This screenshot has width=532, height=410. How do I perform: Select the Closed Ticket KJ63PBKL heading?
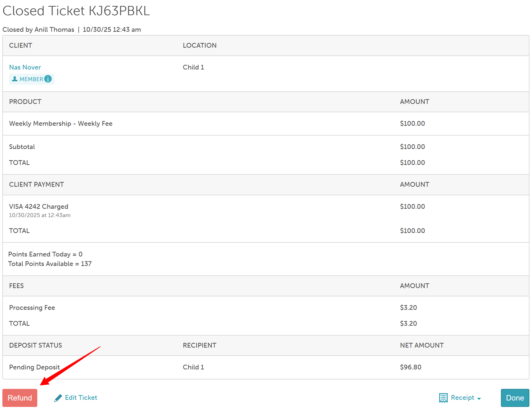[x=76, y=11]
